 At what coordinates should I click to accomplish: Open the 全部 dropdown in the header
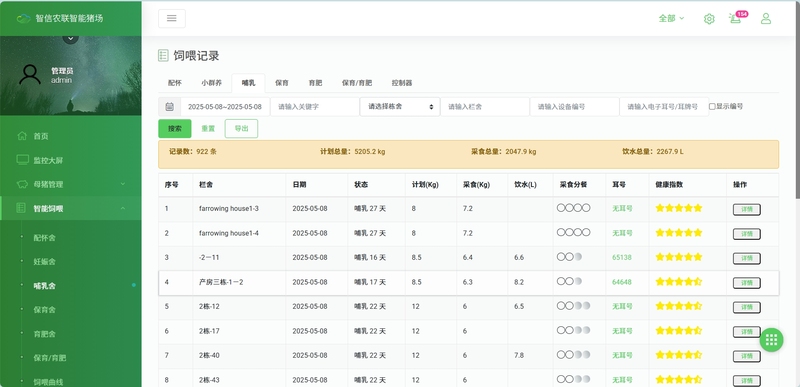(x=671, y=18)
